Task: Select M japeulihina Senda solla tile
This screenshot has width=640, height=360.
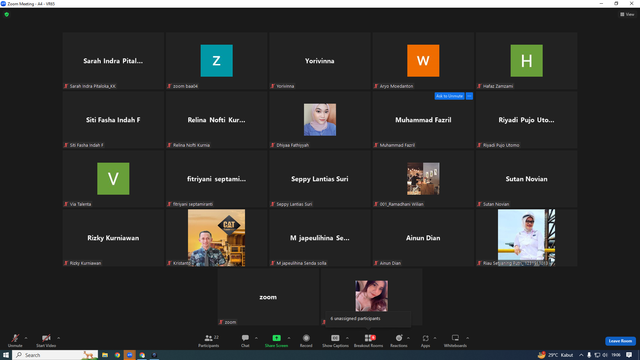Action: coord(320,238)
